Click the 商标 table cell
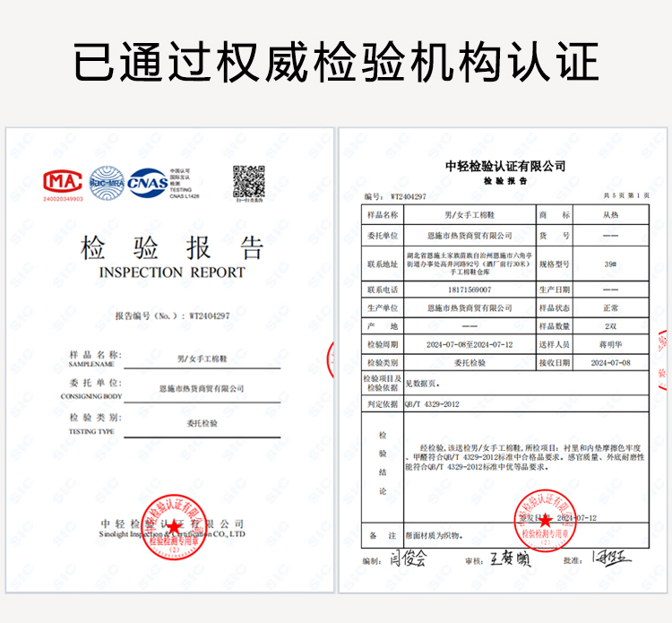The height and width of the screenshot is (623, 672). point(555,215)
